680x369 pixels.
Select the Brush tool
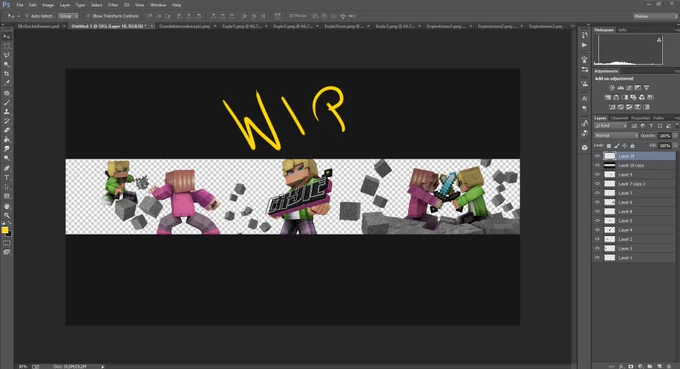7,102
